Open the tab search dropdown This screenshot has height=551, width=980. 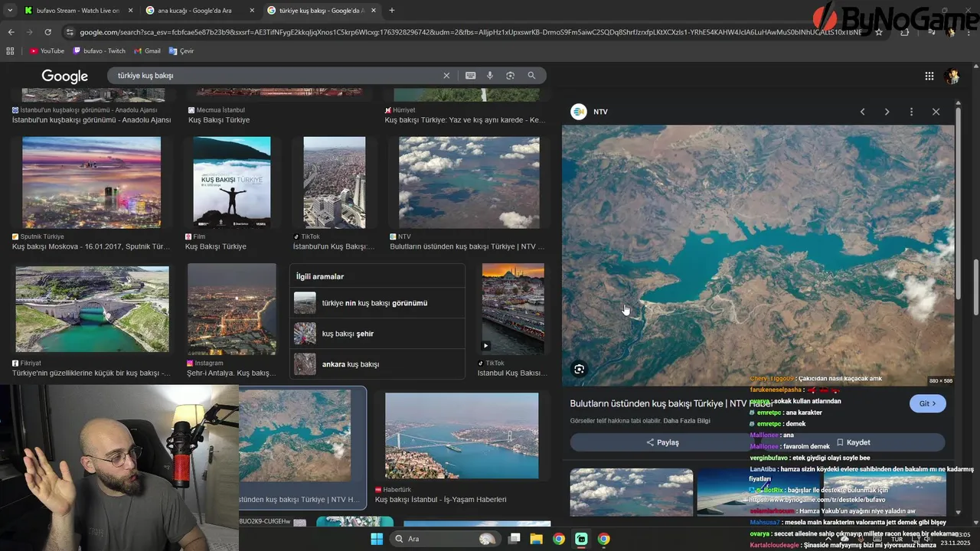[10, 10]
